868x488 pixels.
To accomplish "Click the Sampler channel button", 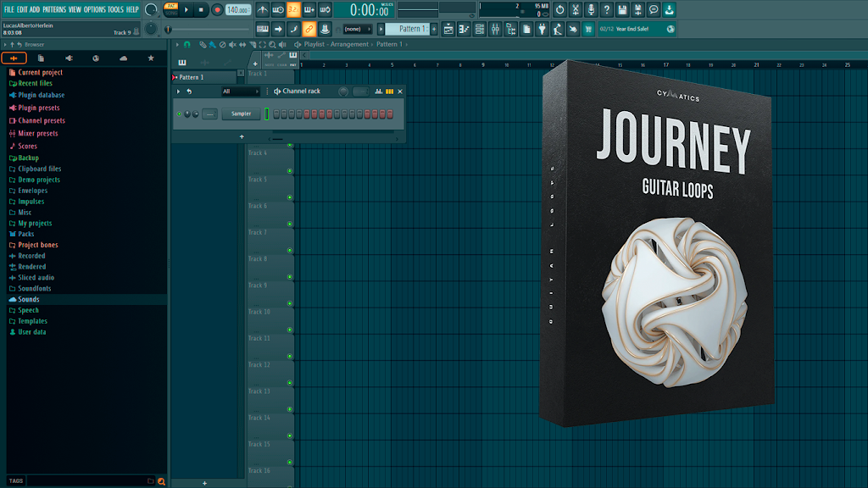I will [241, 114].
